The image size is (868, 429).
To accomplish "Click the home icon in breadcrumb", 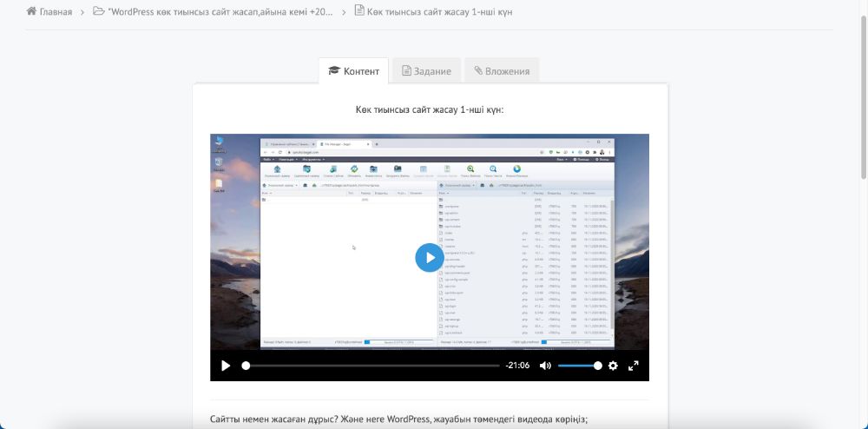I will [31, 11].
